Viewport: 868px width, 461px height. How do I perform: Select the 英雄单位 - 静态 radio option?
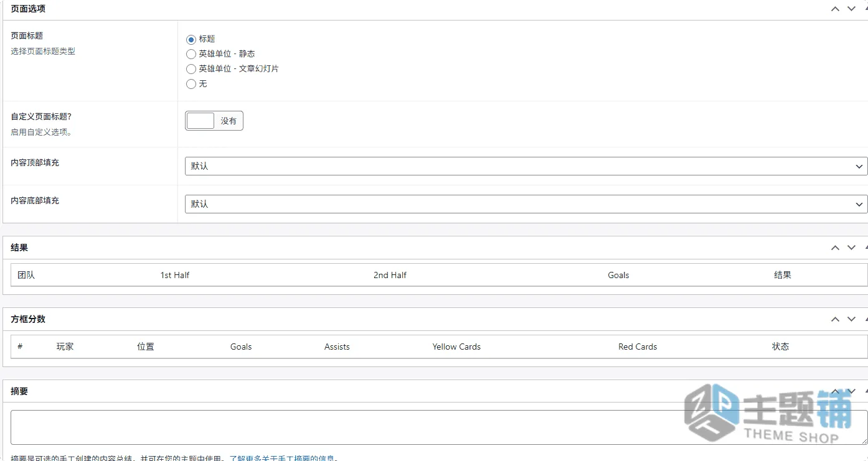click(x=191, y=54)
